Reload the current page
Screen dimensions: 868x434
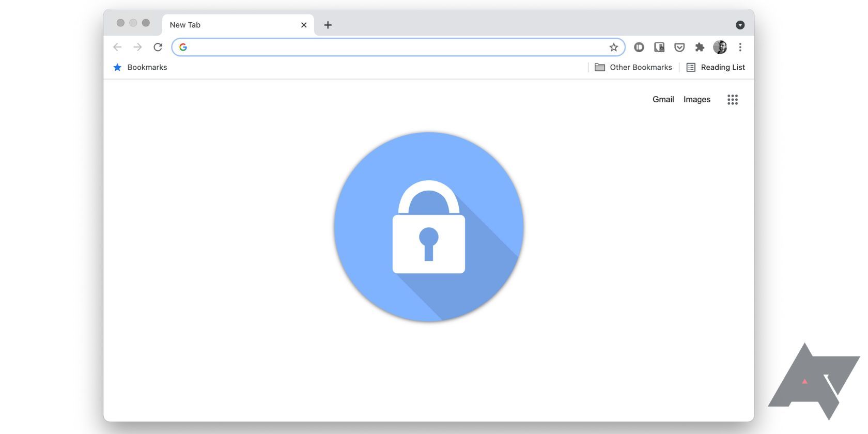coord(158,47)
